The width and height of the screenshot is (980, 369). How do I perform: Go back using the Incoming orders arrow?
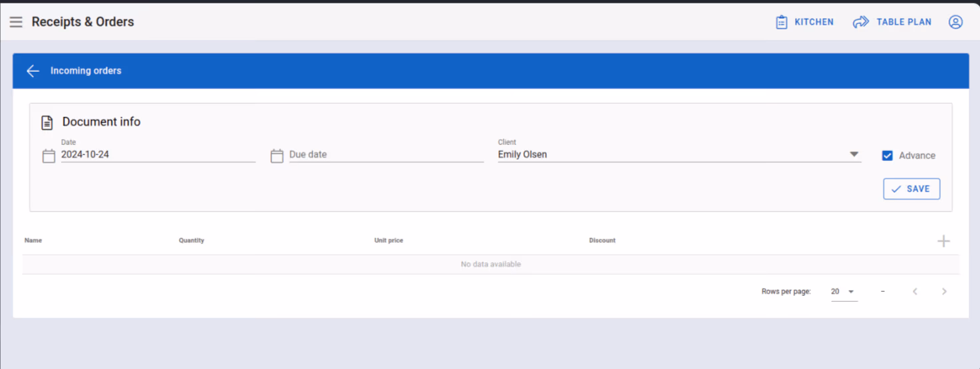coord(33,70)
